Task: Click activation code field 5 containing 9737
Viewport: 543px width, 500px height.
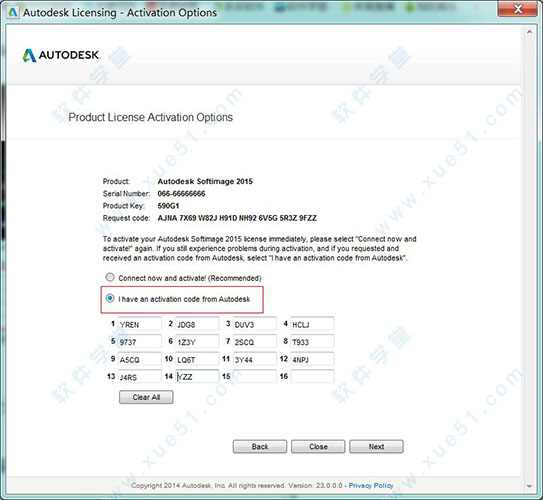Action: click(x=140, y=341)
